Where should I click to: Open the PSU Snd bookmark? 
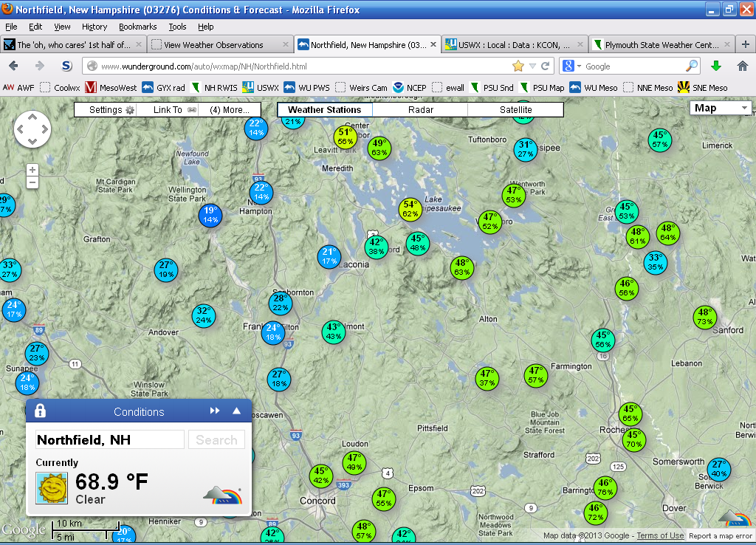[491, 88]
